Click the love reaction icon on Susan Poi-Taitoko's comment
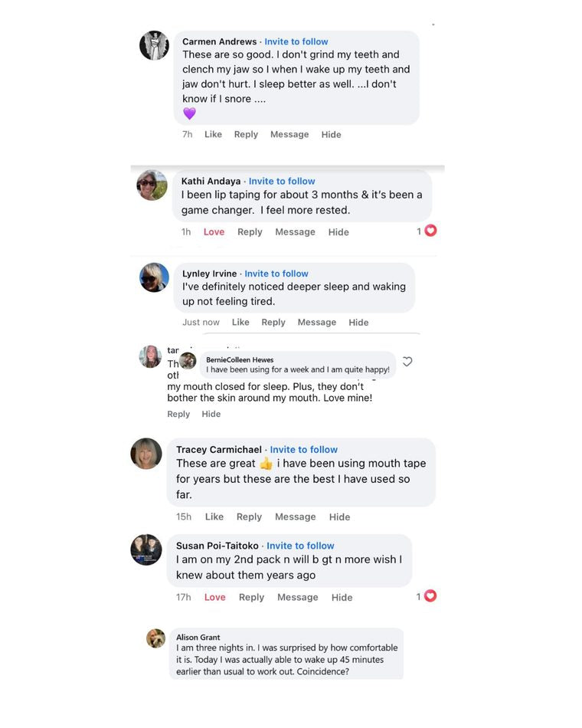Viewport: 582px width, 728px height. (430, 596)
